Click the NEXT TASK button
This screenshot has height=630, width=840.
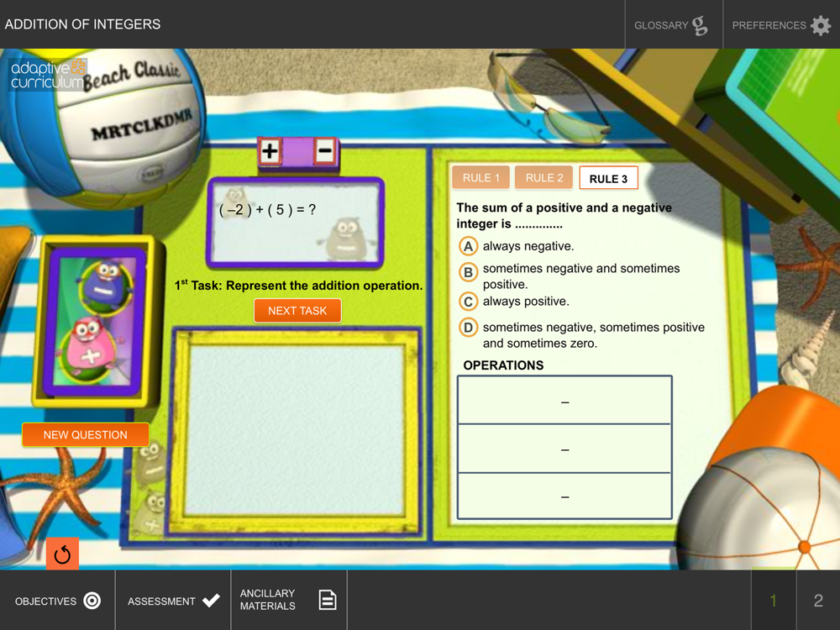click(297, 311)
